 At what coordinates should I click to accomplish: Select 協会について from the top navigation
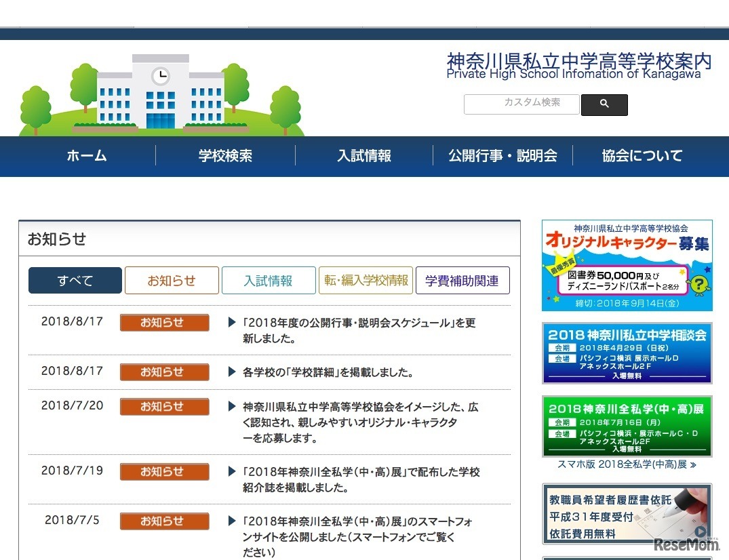(641, 156)
